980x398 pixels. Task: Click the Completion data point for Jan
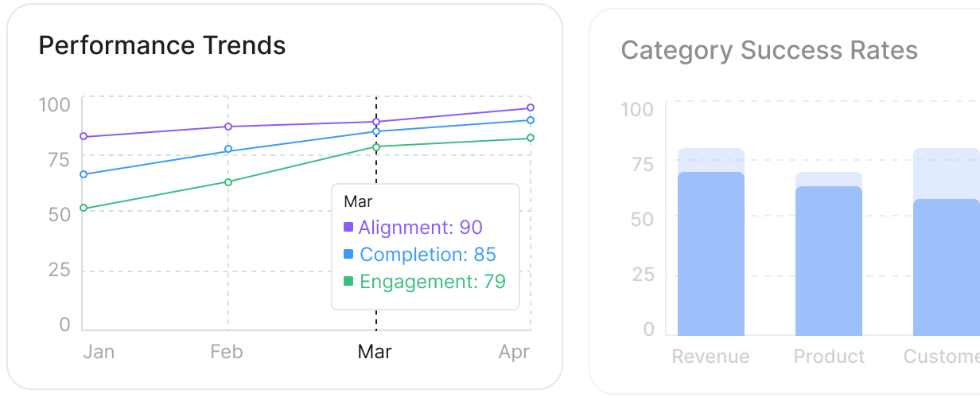84,174
